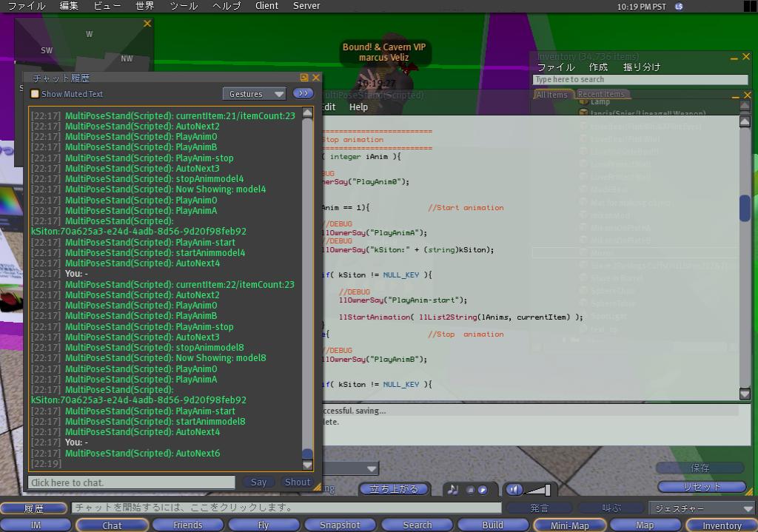Click the Fly button

coord(264,525)
